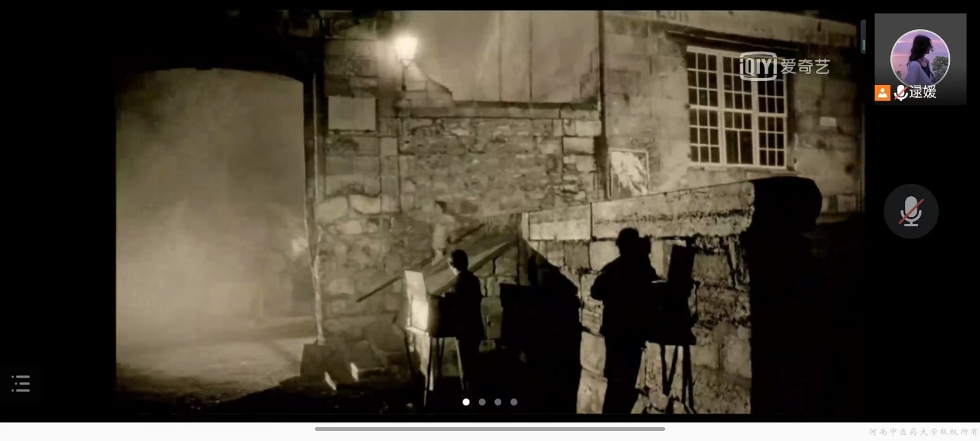Image resolution: width=980 pixels, height=441 pixels.
Task: Select 逯媛's circular avatar
Action: pyautogui.click(x=920, y=58)
